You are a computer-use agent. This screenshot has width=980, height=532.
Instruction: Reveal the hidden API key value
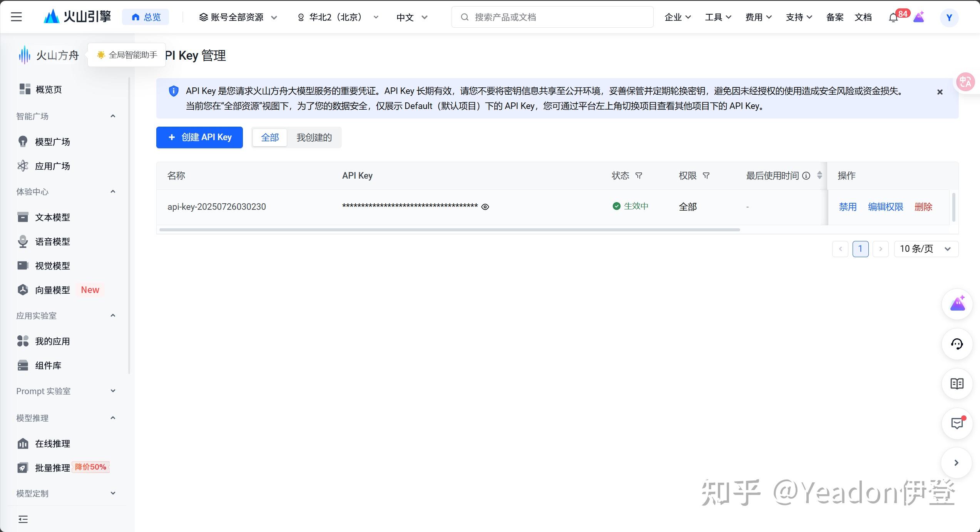tap(485, 207)
